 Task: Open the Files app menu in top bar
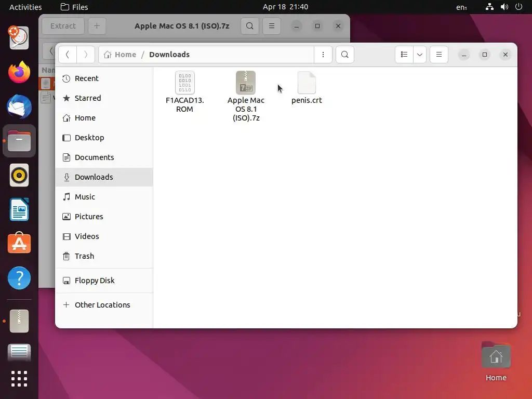click(74, 7)
